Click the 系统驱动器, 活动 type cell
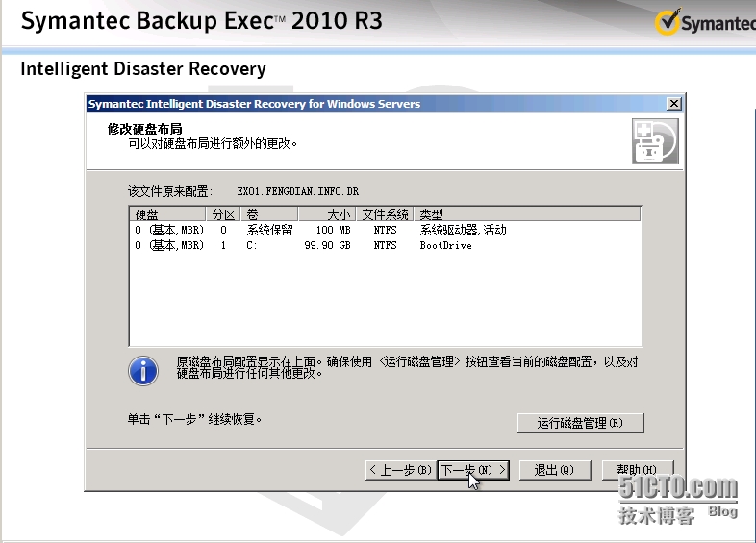 point(463,230)
